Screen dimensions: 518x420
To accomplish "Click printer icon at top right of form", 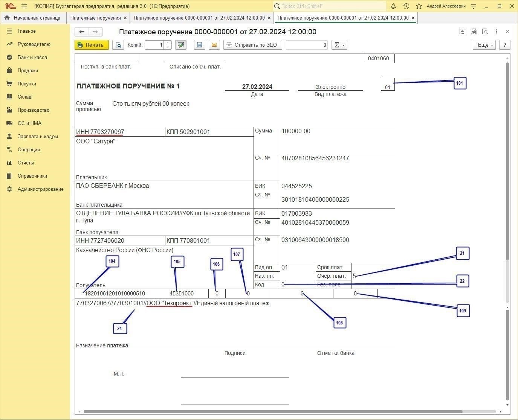I will point(474,32).
